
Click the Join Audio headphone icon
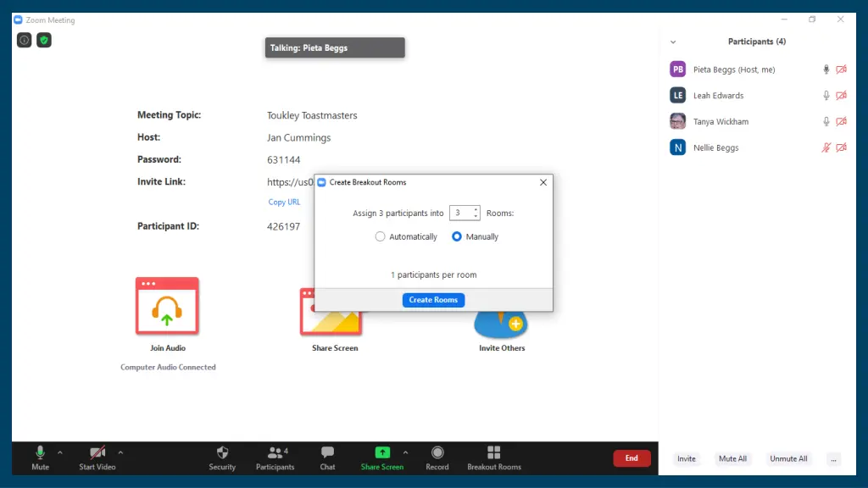tap(167, 306)
